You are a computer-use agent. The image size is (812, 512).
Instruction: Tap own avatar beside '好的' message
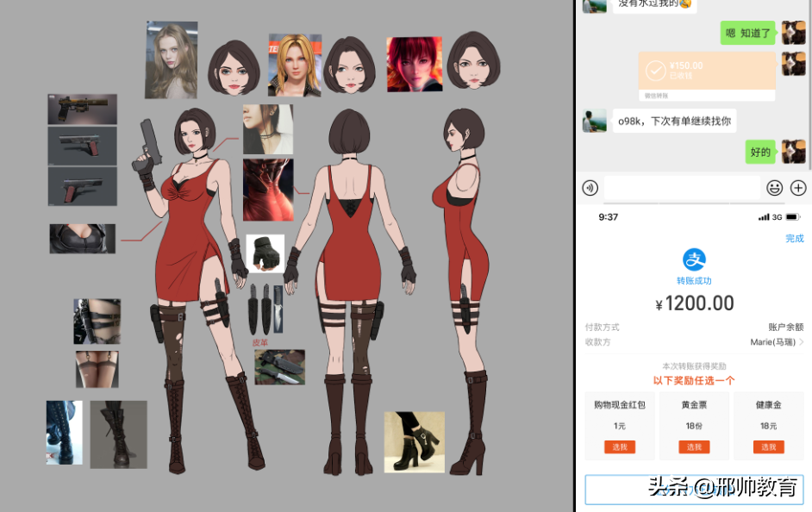(x=793, y=152)
